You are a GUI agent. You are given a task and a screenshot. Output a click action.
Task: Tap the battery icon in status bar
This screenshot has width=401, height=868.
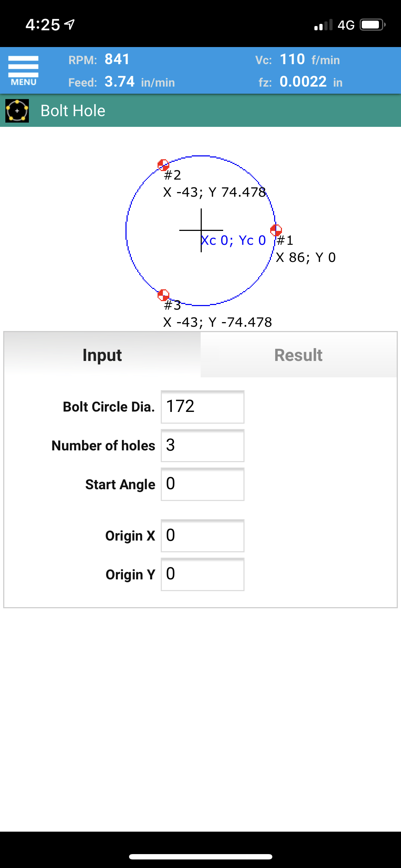coord(372,25)
